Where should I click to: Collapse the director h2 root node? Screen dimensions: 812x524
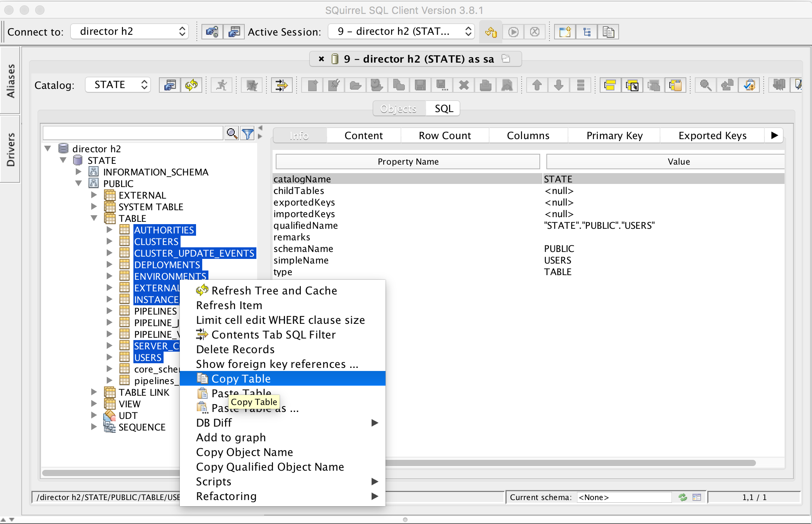click(48, 148)
